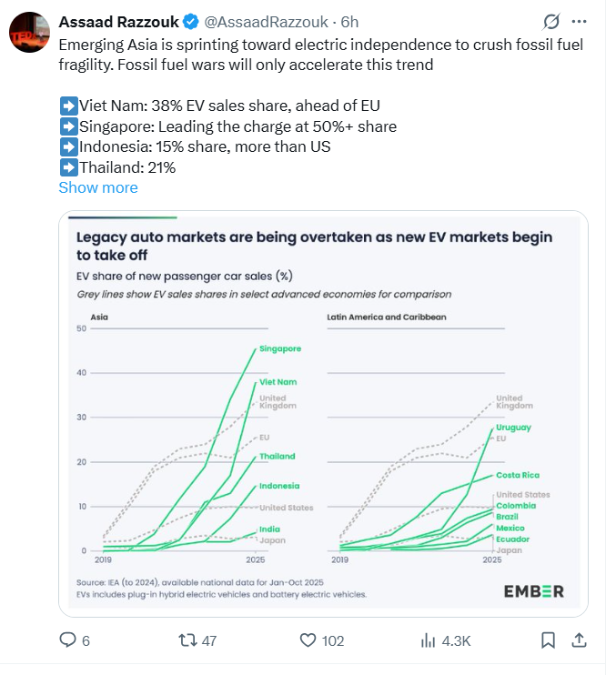Click the 4.3K views count
This screenshot has height=675, width=616.
(x=456, y=640)
